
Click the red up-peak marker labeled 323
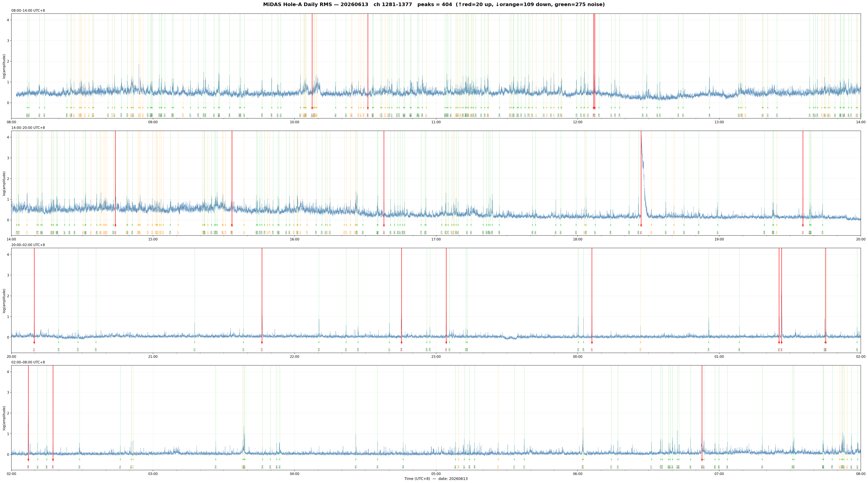coord(262,342)
